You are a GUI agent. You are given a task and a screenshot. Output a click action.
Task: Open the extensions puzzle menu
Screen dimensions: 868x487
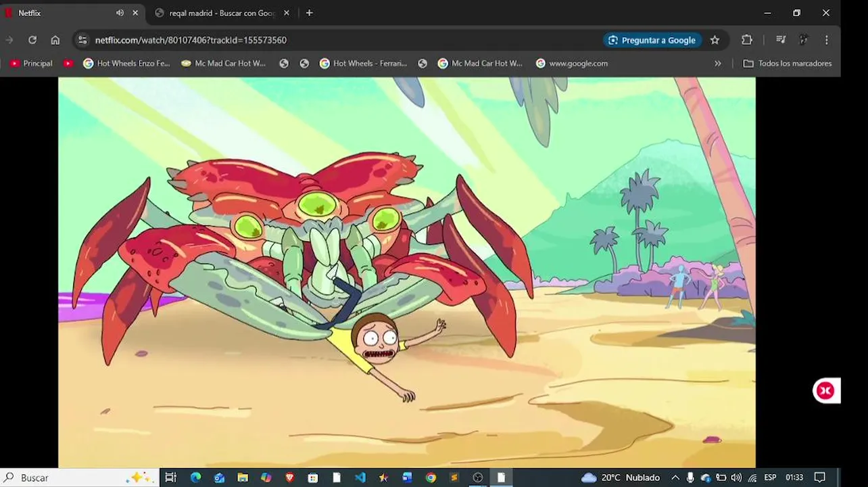coord(747,40)
